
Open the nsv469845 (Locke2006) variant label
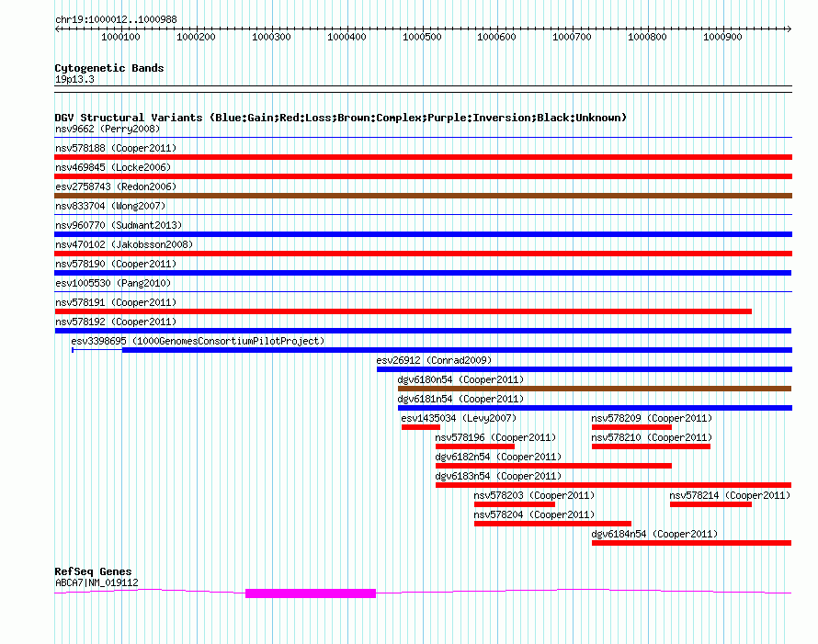(113, 167)
